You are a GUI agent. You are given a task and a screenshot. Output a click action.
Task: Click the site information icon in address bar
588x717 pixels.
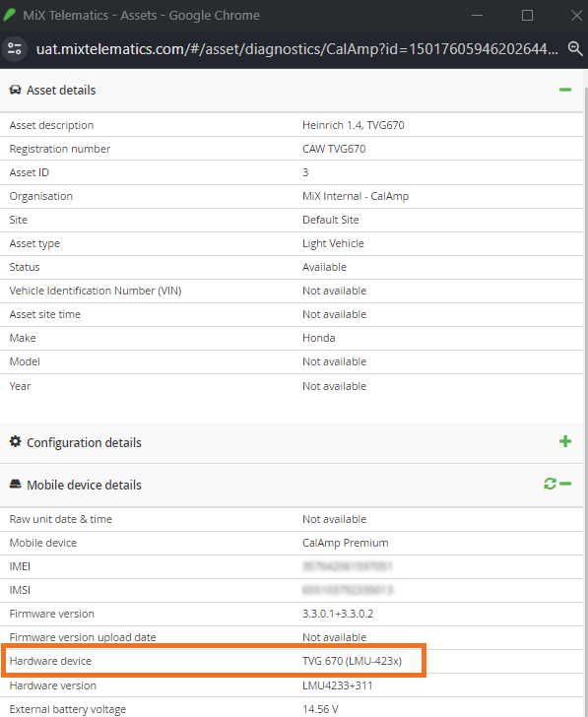click(x=14, y=49)
